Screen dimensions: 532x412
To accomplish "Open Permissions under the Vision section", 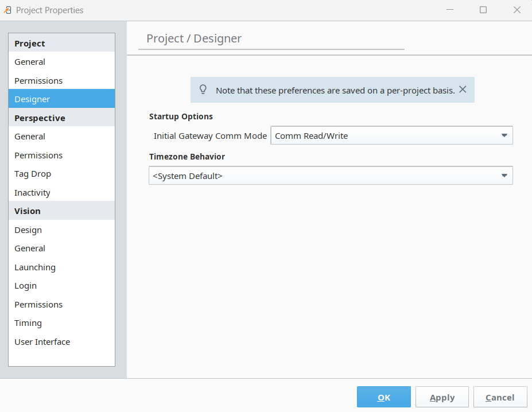I will 38,305.
